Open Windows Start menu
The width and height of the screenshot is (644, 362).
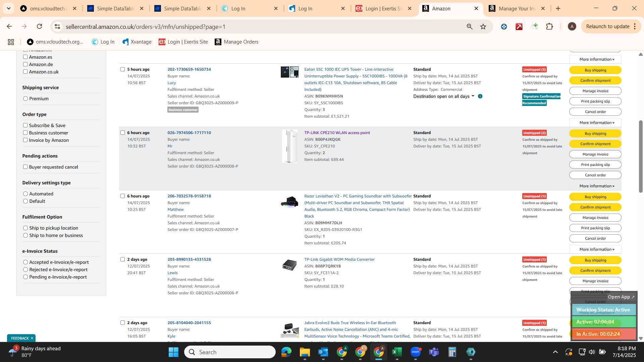(x=173, y=352)
